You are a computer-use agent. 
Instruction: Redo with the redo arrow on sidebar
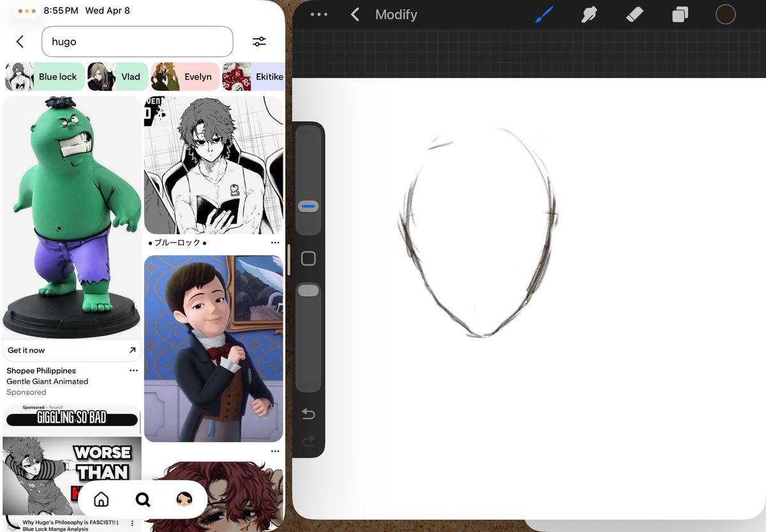[308, 441]
